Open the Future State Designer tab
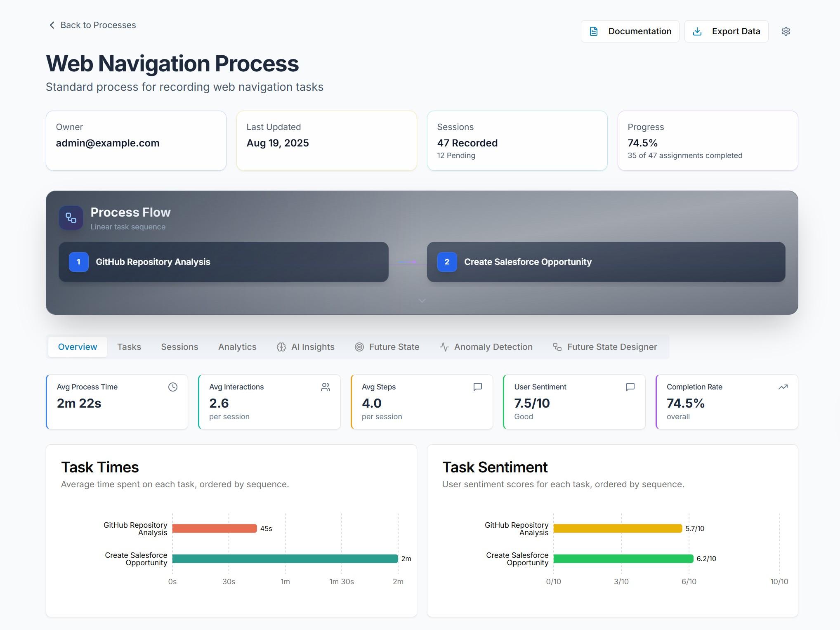The image size is (840, 630). pos(605,347)
